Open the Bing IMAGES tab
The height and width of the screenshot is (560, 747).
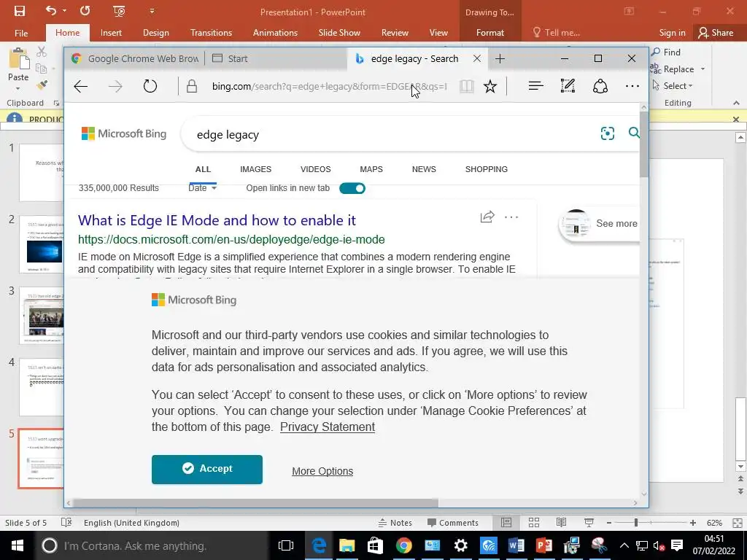pos(255,169)
